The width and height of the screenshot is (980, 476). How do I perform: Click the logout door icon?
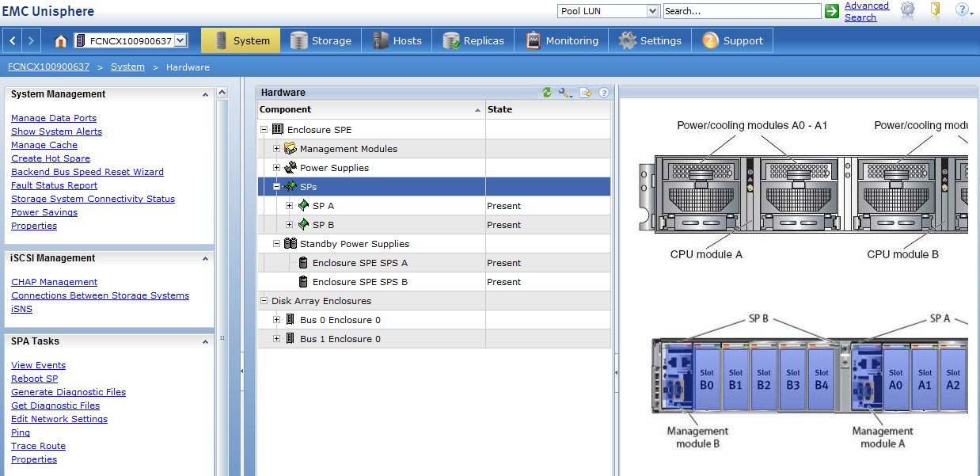[x=935, y=10]
